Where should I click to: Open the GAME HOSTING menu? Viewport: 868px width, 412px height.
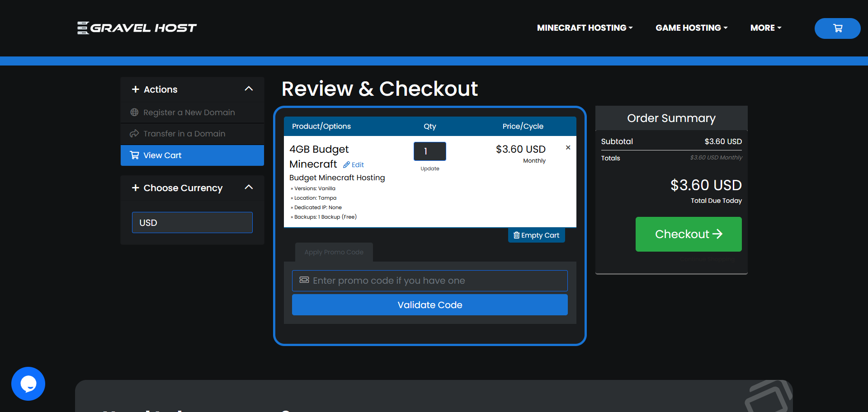click(691, 28)
